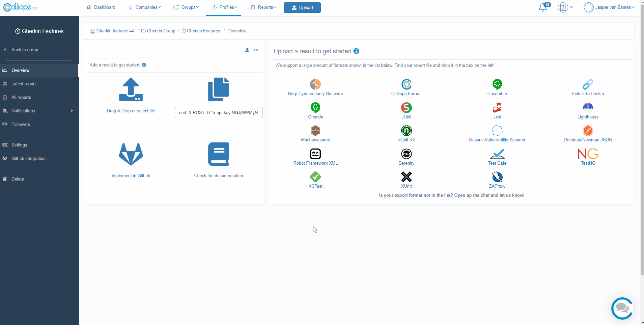644x325 pixels.
Task: Click the Gherkin format icon
Action: tap(315, 108)
